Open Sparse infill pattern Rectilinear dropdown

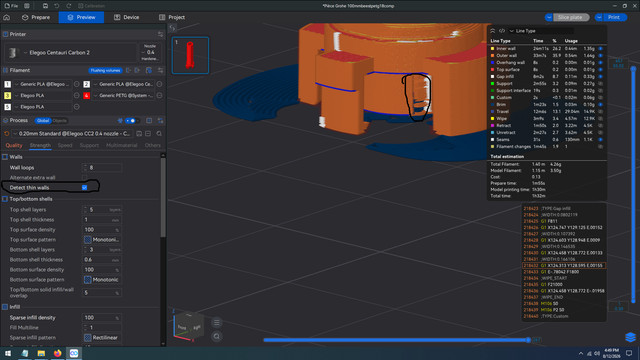(x=103, y=338)
